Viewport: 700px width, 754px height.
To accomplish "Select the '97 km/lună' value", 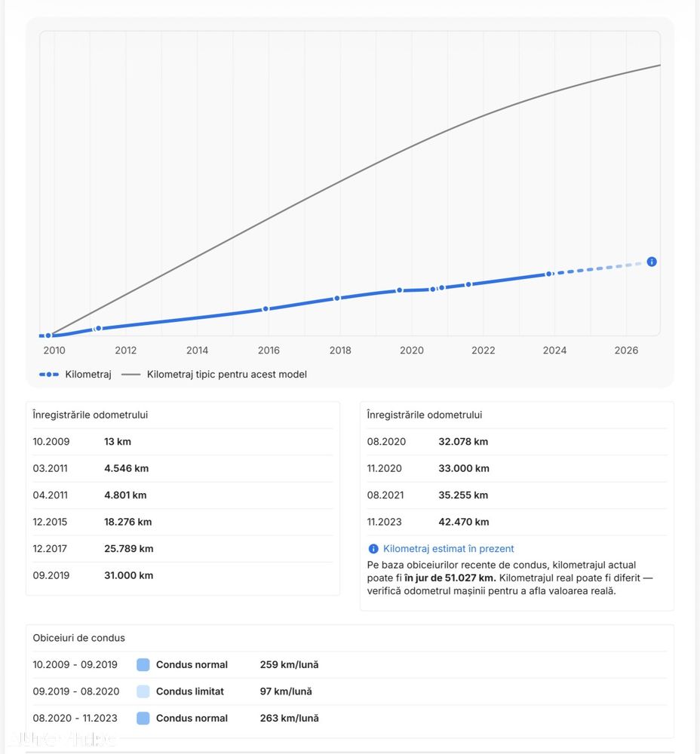I will pyautogui.click(x=286, y=691).
